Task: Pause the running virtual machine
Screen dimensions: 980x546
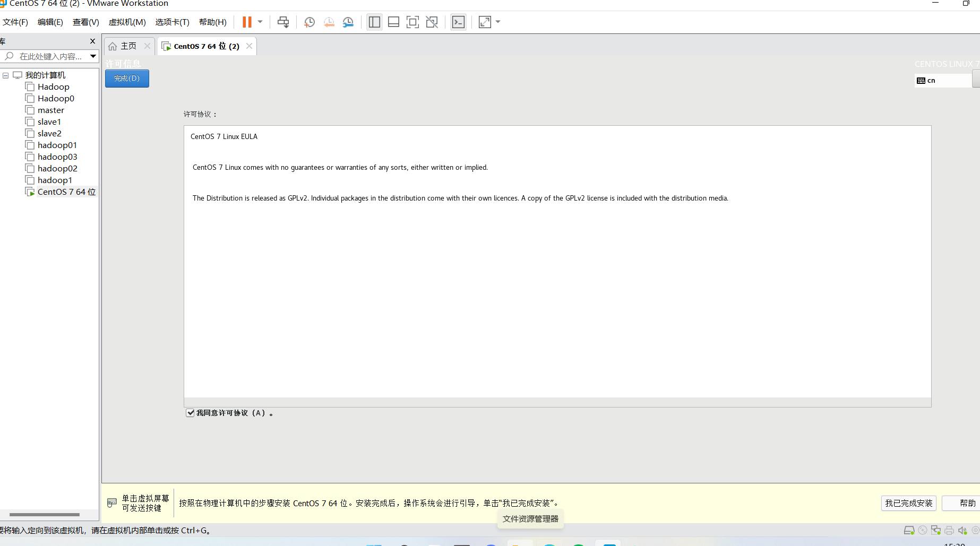Action: pos(247,22)
